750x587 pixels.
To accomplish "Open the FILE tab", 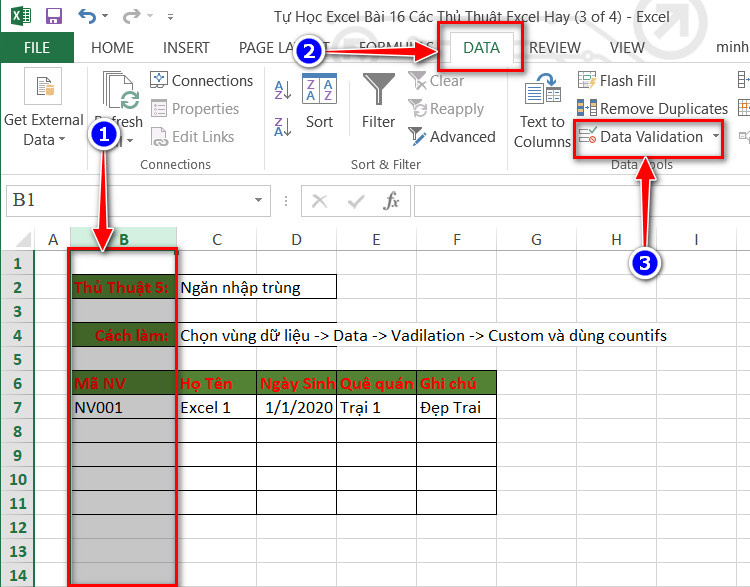I will click(x=37, y=47).
